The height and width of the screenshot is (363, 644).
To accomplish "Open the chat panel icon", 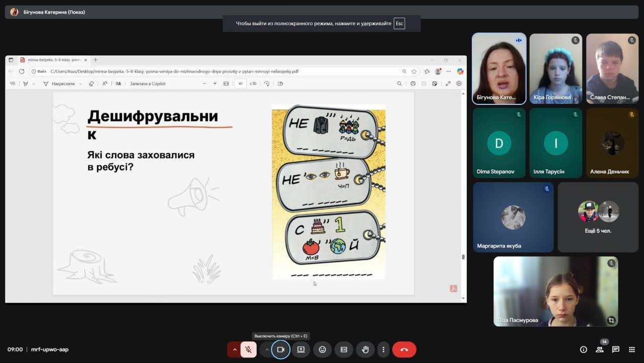I will pos(615,349).
